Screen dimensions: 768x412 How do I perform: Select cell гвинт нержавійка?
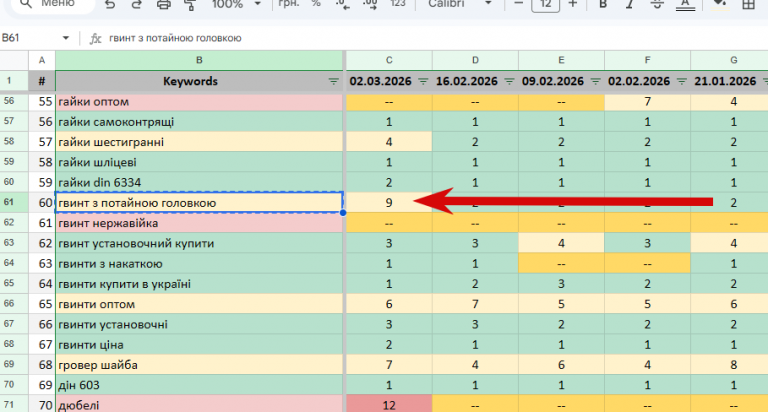coord(199,223)
